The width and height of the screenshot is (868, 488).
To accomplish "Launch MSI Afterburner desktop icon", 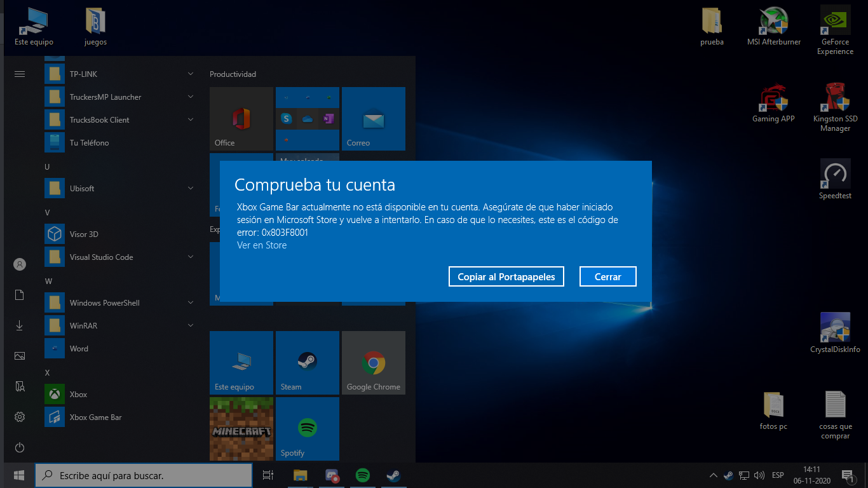I will (774, 27).
